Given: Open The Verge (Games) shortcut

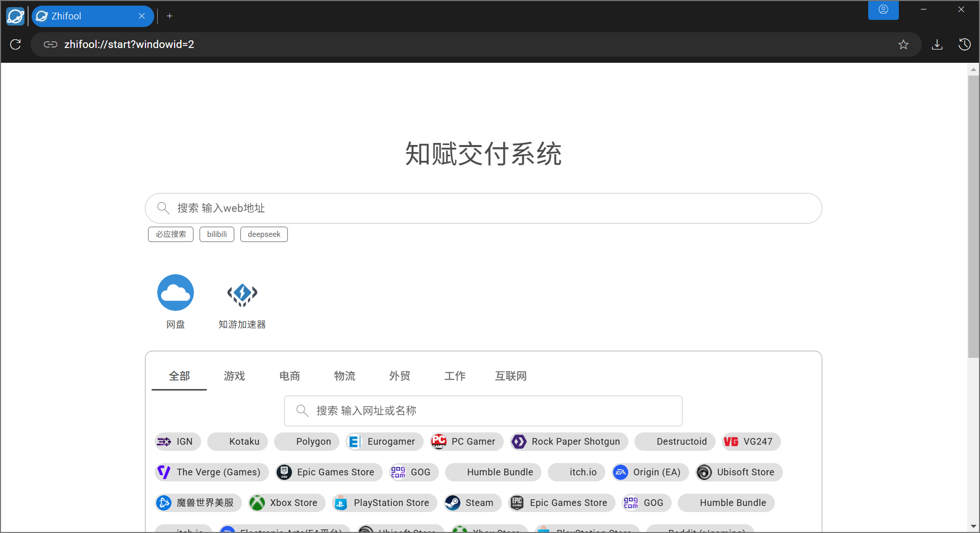Looking at the screenshot, I should [212, 472].
